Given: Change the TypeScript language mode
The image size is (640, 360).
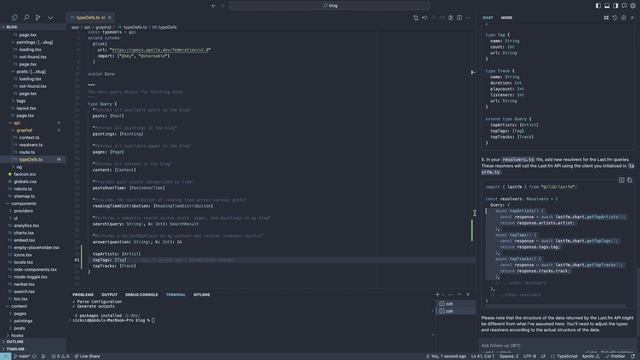Looking at the screenshot, I should tap(567, 356).
